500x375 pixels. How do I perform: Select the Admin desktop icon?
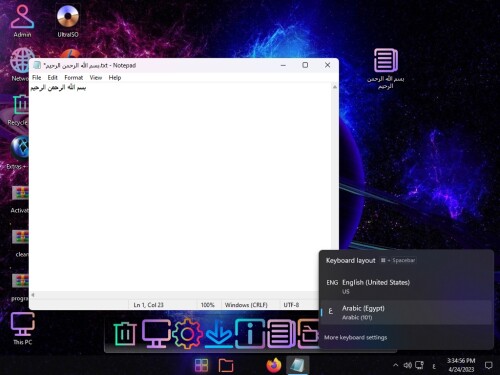pyautogui.click(x=22, y=20)
